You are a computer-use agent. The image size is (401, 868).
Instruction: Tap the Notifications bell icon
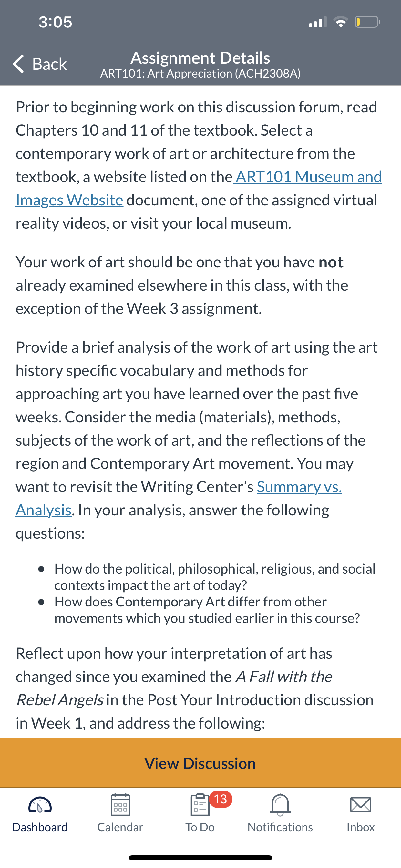point(280,805)
